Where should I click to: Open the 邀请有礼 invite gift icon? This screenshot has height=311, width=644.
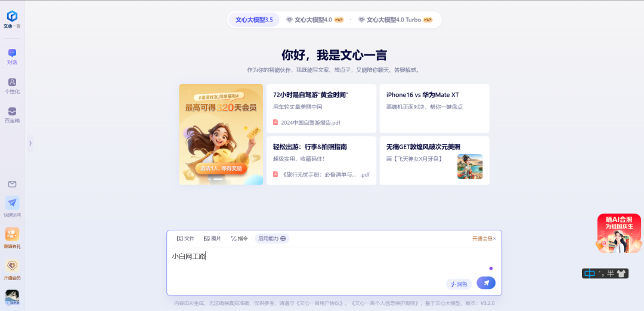(12, 234)
